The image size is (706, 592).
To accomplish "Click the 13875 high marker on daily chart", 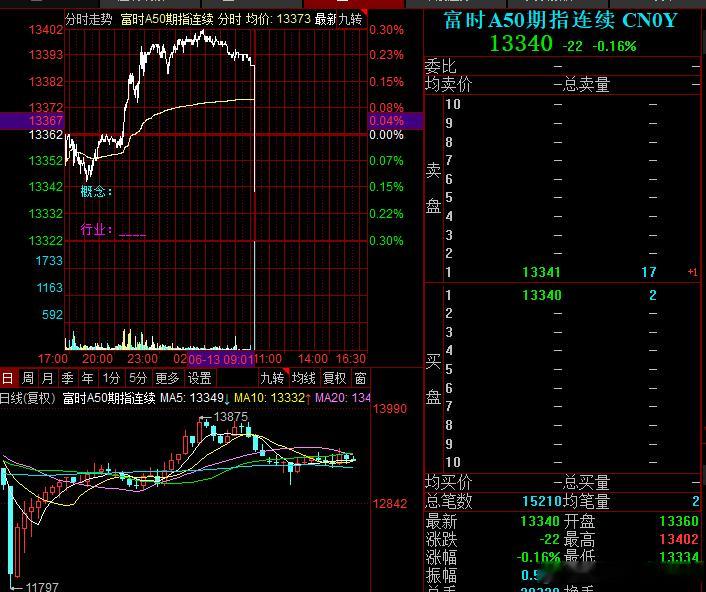I will 231,417.
